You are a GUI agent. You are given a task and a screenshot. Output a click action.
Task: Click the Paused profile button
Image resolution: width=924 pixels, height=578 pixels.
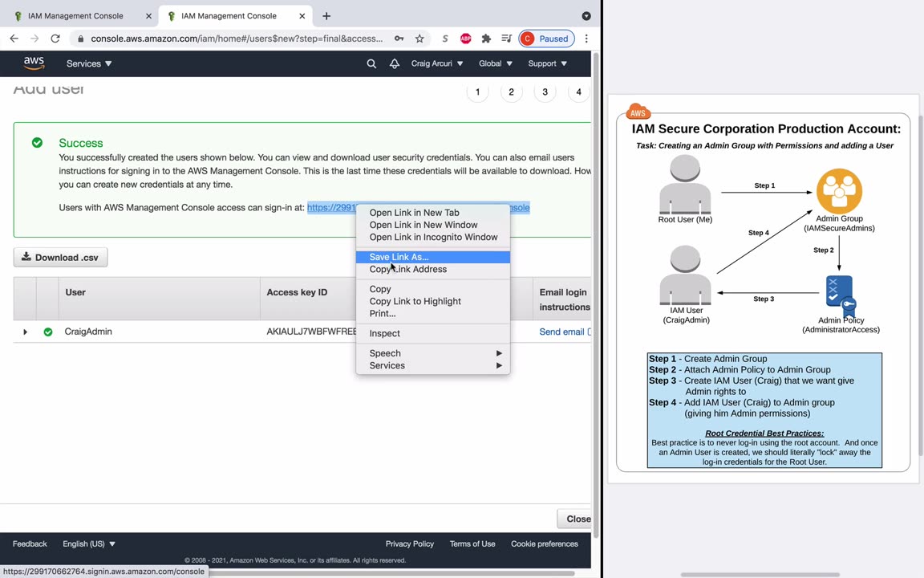(547, 39)
